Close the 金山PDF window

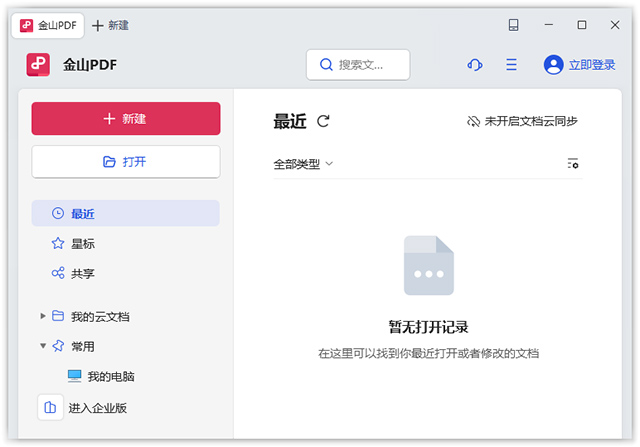pos(615,25)
